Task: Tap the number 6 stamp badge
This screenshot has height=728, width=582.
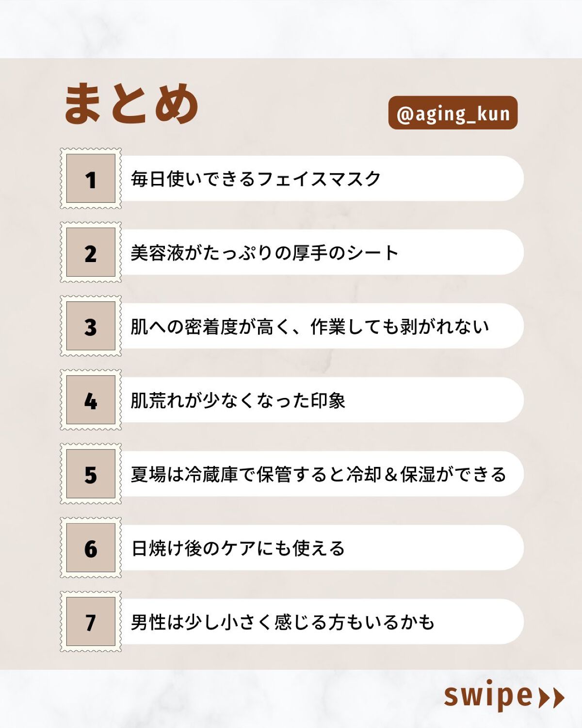Action: click(x=91, y=547)
